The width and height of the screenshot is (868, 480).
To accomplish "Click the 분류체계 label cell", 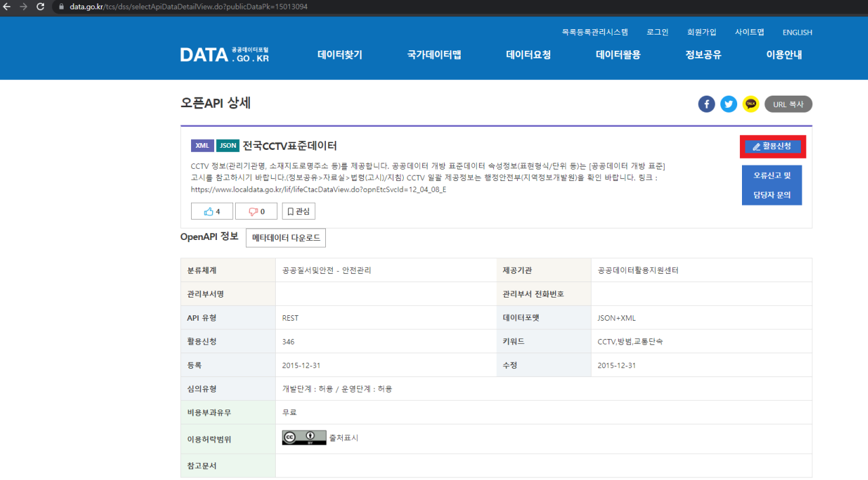I will (228, 270).
